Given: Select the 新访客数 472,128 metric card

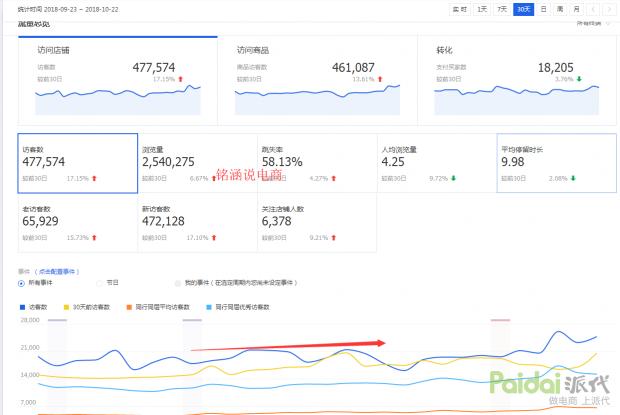Looking at the screenshot, I should (198, 223).
